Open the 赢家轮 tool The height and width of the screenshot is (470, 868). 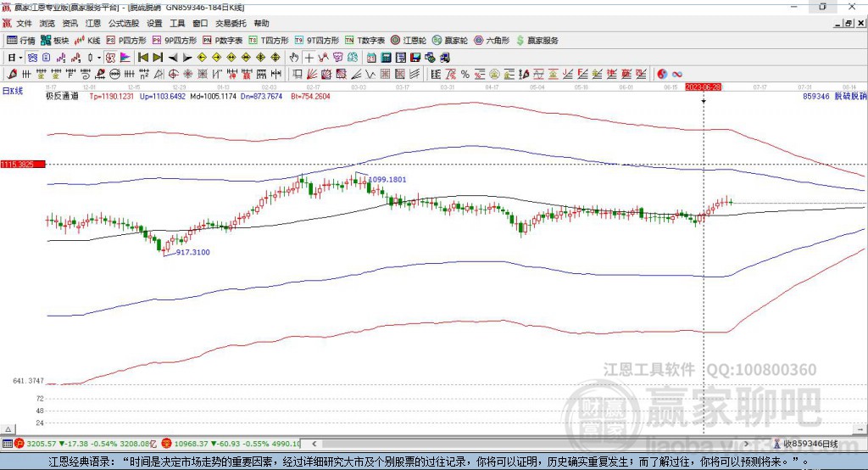click(x=450, y=41)
